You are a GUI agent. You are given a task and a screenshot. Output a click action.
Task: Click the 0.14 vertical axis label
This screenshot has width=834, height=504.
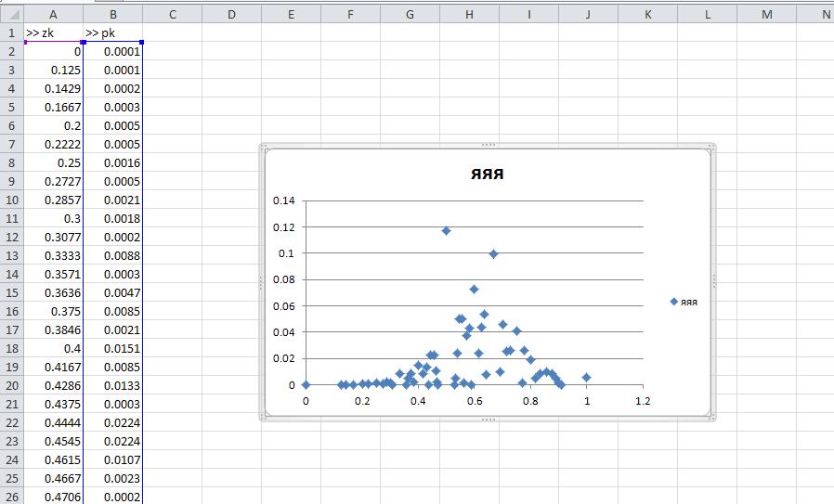pyautogui.click(x=283, y=200)
